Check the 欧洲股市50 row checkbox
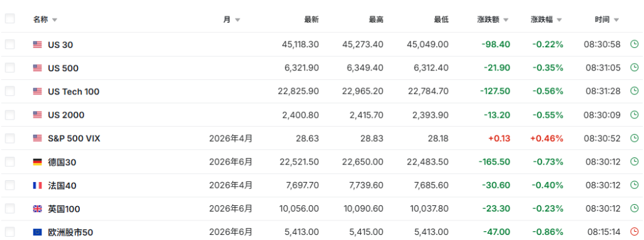The width and height of the screenshot is (644, 240). point(10,232)
